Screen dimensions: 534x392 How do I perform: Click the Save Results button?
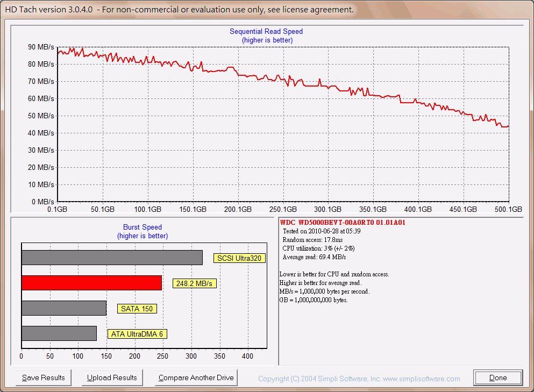(43, 377)
